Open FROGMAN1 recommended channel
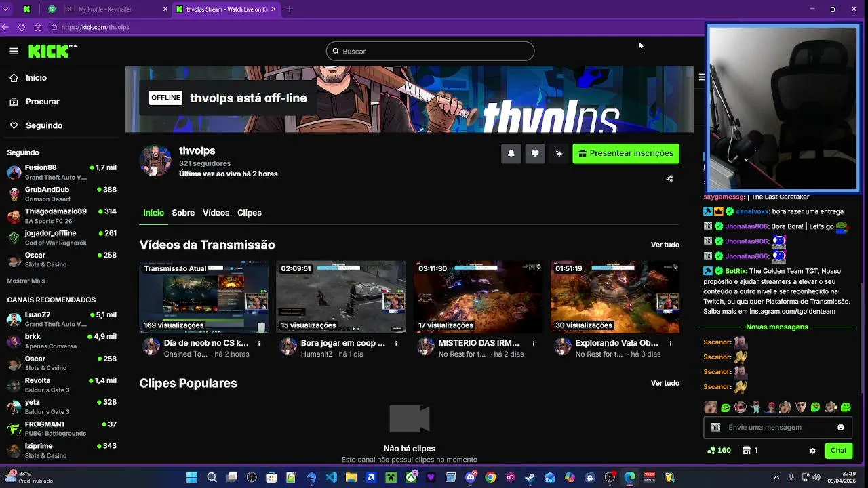 [62, 428]
